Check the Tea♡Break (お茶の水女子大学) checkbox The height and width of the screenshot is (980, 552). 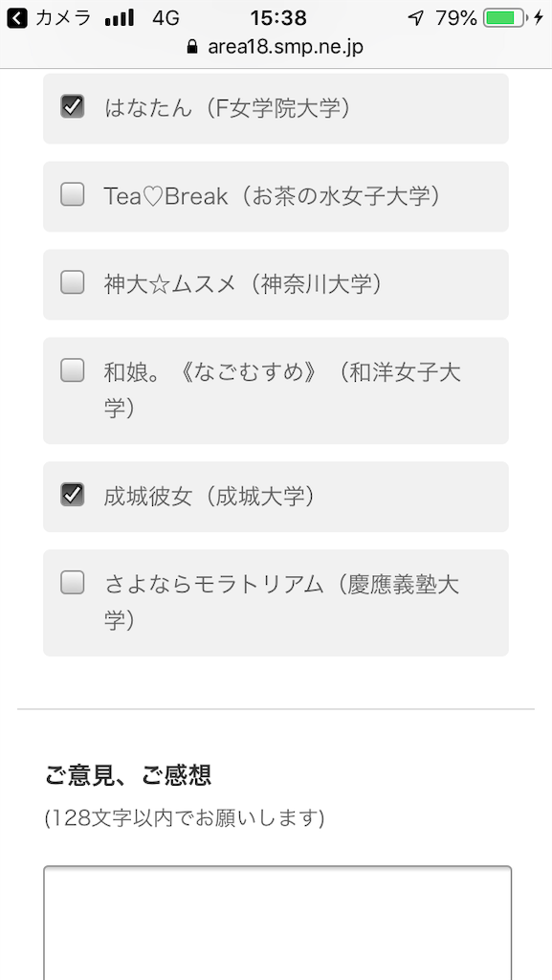[x=73, y=194]
